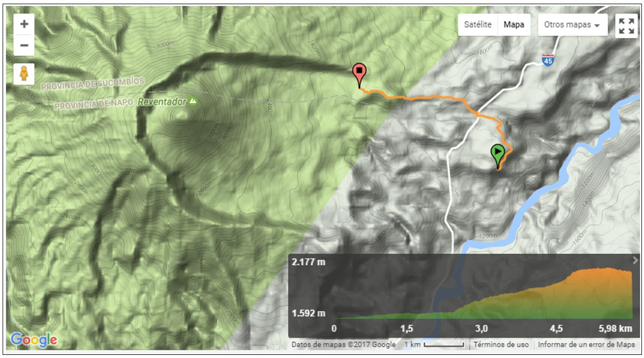Switch to Mapa view
This screenshot has width=644, height=358.
click(x=514, y=25)
